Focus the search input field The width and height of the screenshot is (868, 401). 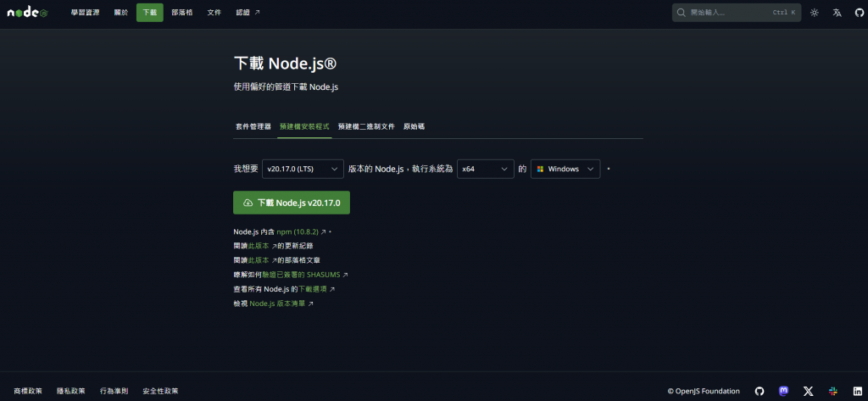click(x=737, y=12)
